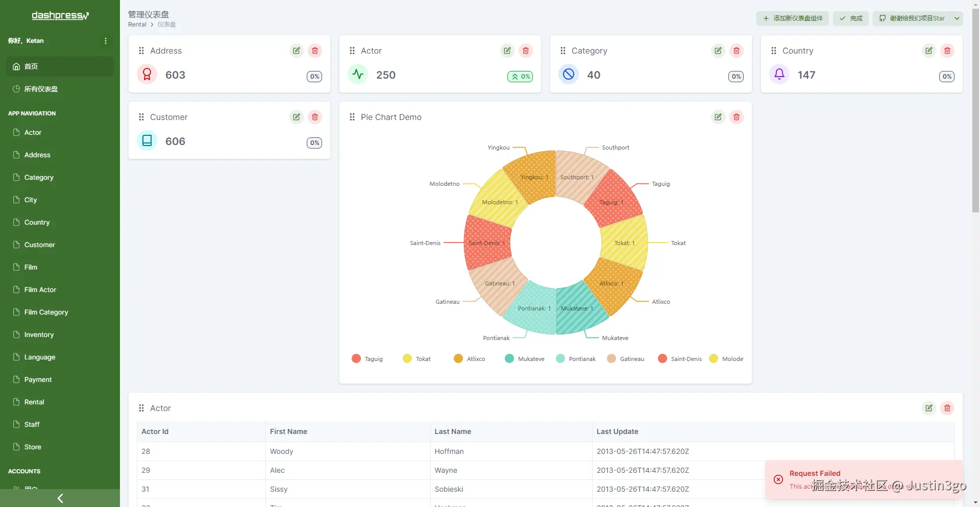Delete the Actor count widget
Screen dimensions: 980x507
tap(526, 51)
